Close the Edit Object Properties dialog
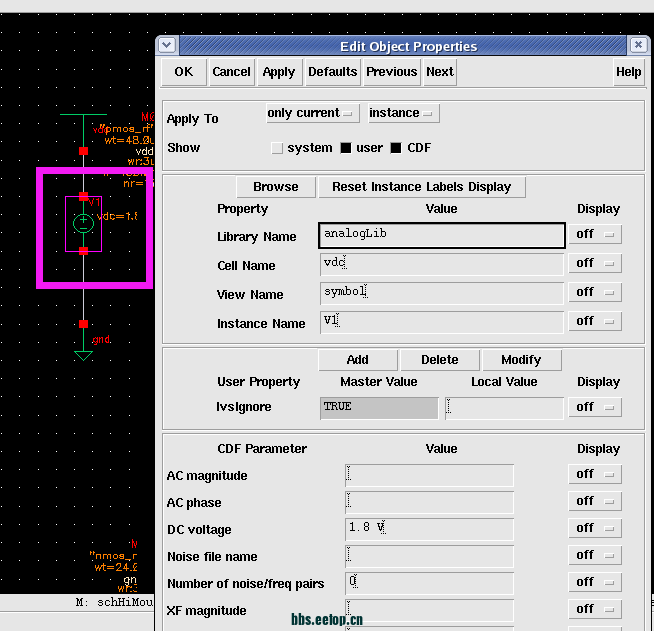654x631 pixels. pos(638,45)
